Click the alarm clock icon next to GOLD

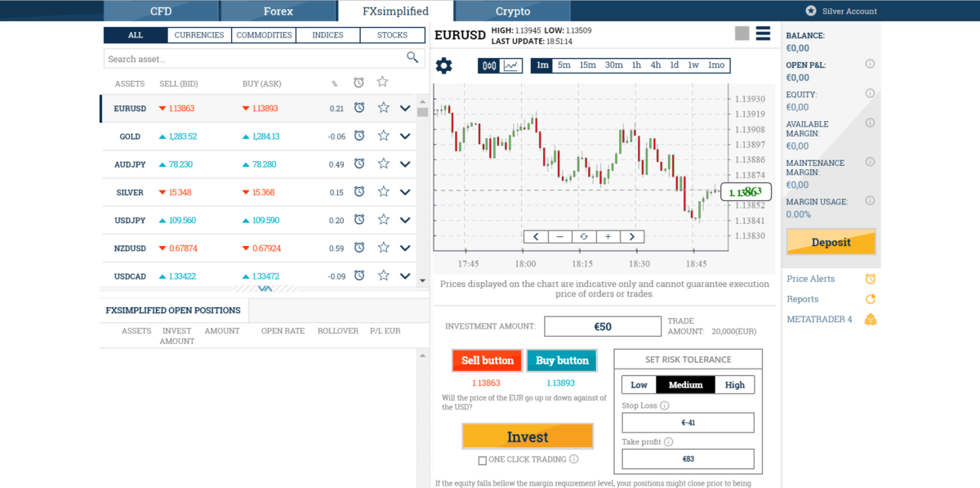click(359, 137)
